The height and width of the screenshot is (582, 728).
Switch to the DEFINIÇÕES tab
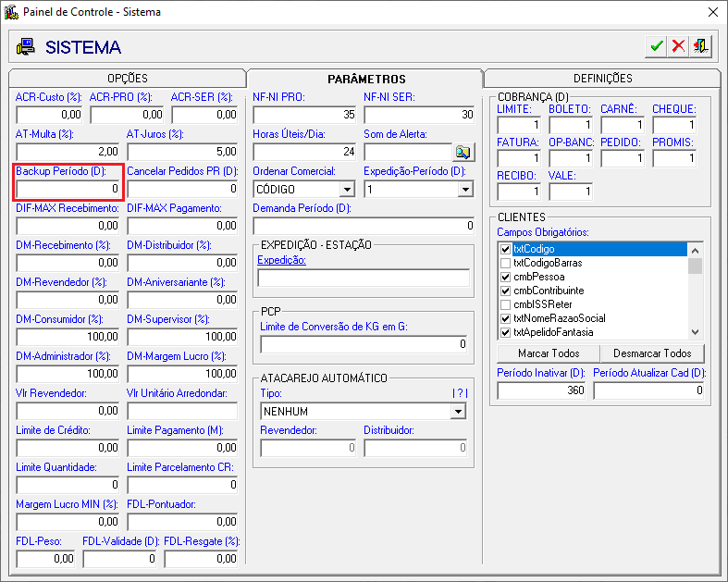click(x=602, y=79)
